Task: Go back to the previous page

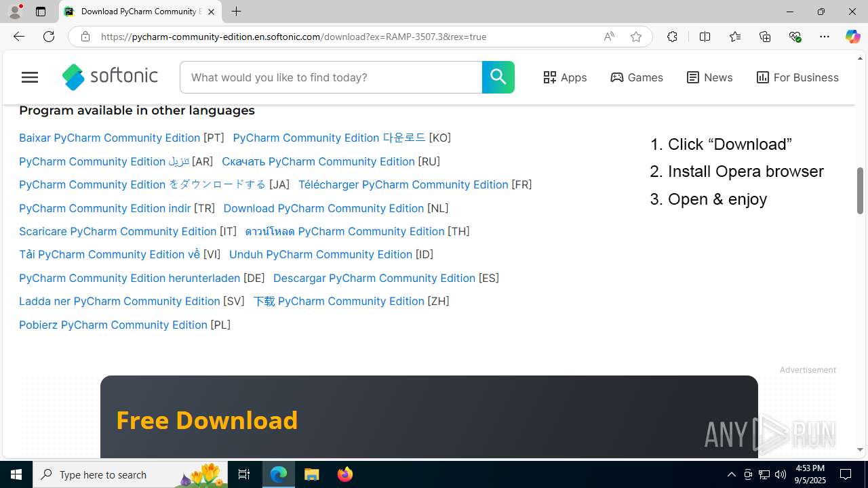Action: 18,37
